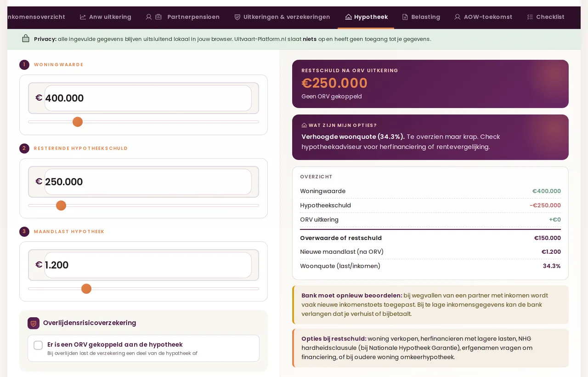Viewport: 588px width, 377px height.
Task: Click the Nieuwe maandlast value €1.200
Action: 551,252
